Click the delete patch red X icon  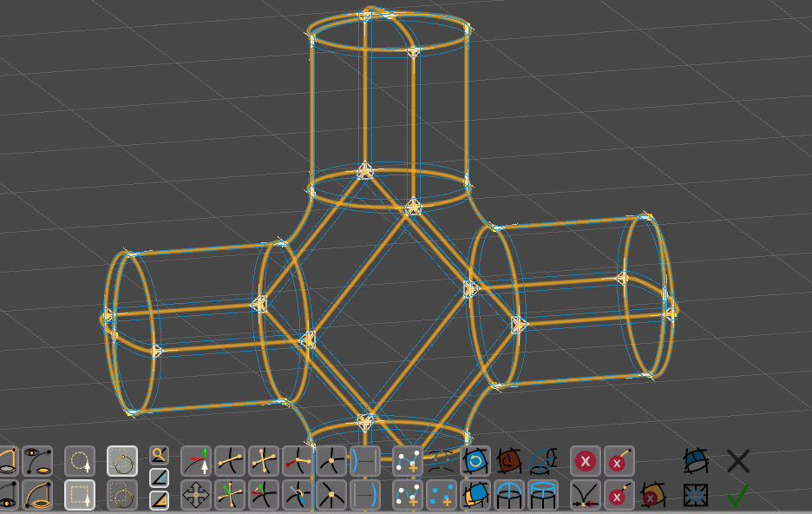point(653,495)
